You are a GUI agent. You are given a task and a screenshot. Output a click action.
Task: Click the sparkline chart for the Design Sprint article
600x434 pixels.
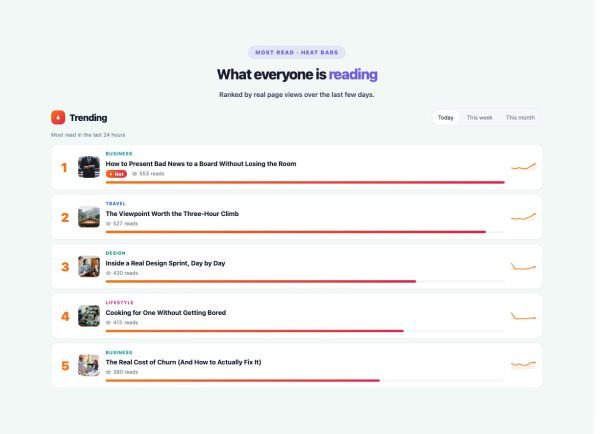click(x=523, y=266)
